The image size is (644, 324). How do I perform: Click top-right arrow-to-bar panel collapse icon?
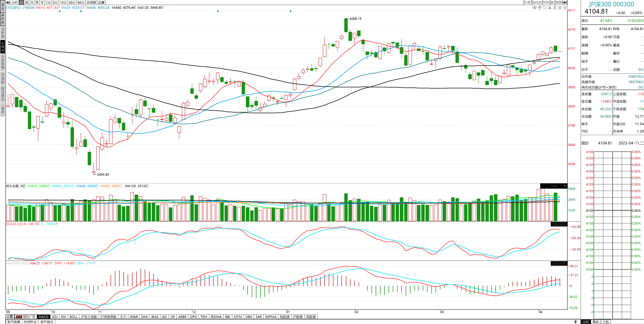[565, 3]
